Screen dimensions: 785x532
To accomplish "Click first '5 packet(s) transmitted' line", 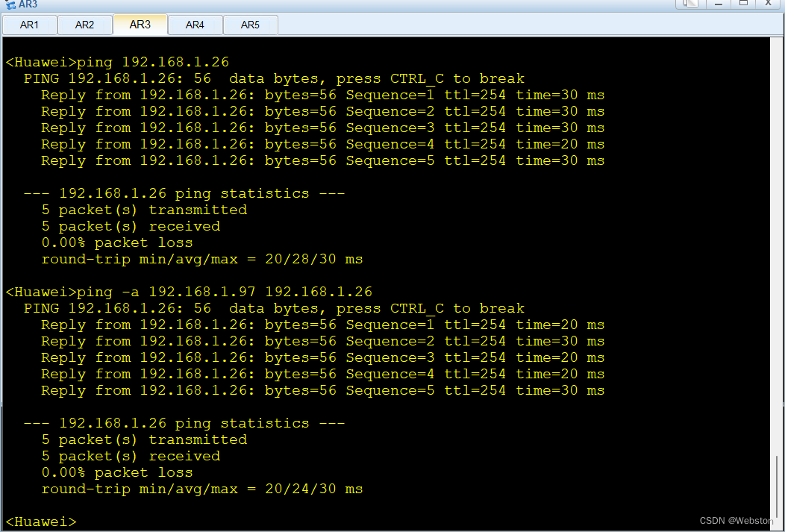I will coord(144,210).
